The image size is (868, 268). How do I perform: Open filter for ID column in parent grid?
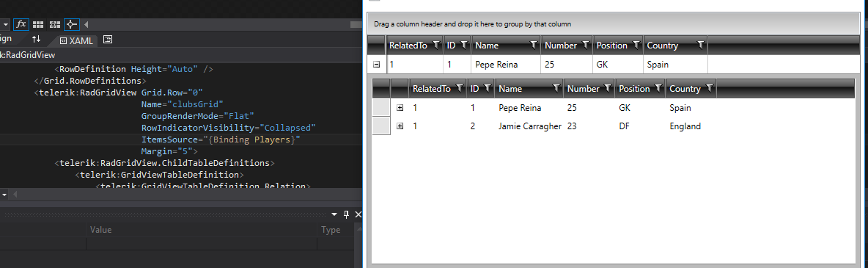pos(463,45)
